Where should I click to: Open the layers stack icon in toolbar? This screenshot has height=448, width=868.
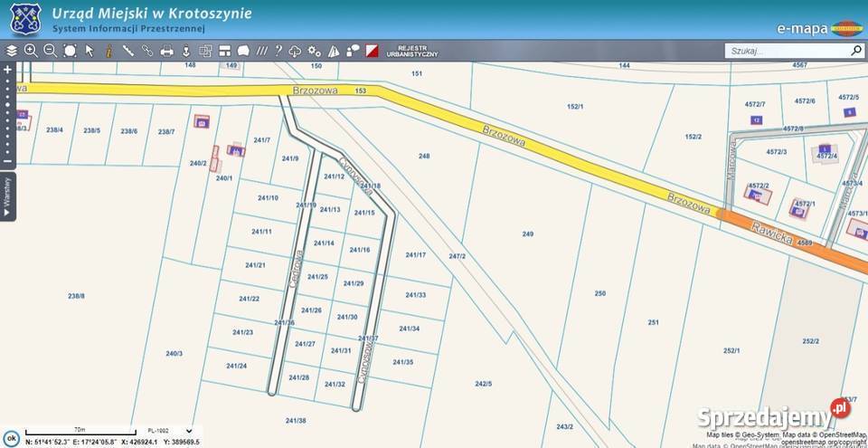(x=12, y=51)
